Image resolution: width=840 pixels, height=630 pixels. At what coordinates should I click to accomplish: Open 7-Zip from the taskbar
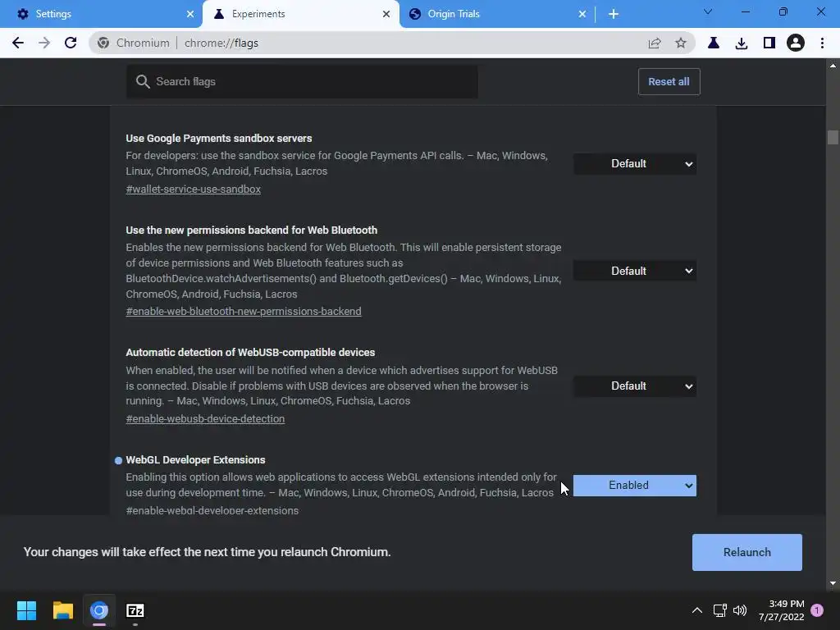135,610
